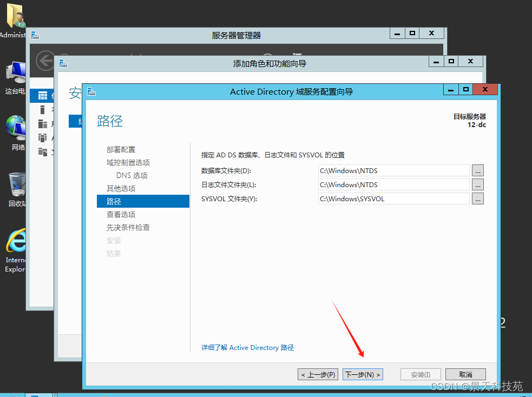
Task: Click the 目标服务器 12-dc label
Action: coord(470,121)
